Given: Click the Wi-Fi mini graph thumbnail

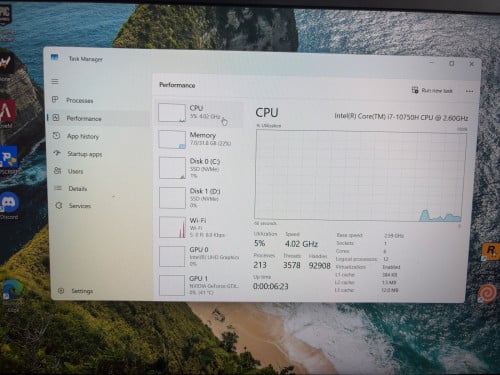Looking at the screenshot, I should (172, 227).
